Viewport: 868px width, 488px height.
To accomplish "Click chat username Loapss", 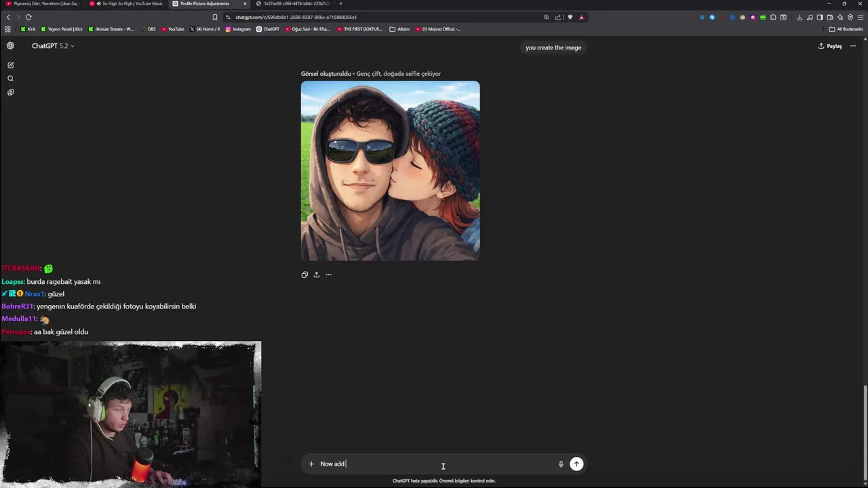I will pyautogui.click(x=13, y=281).
